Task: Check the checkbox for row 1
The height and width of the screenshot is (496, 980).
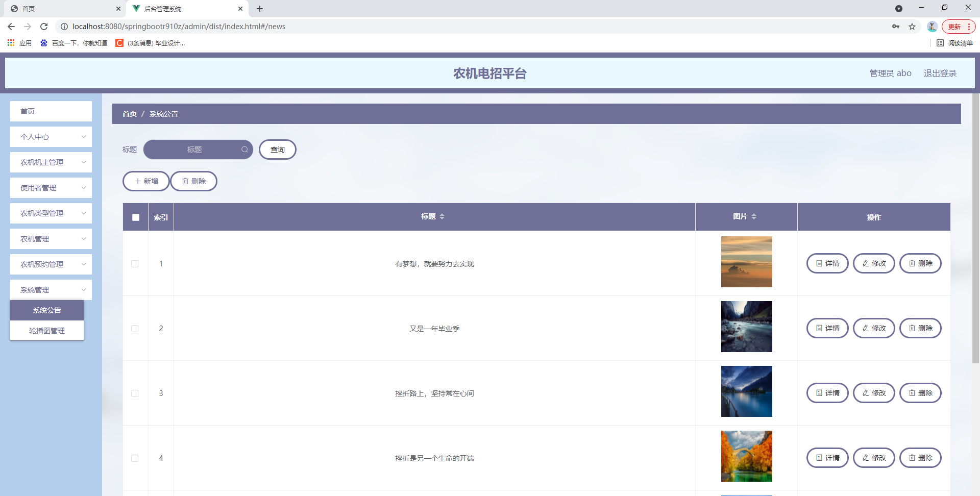Action: [135, 264]
